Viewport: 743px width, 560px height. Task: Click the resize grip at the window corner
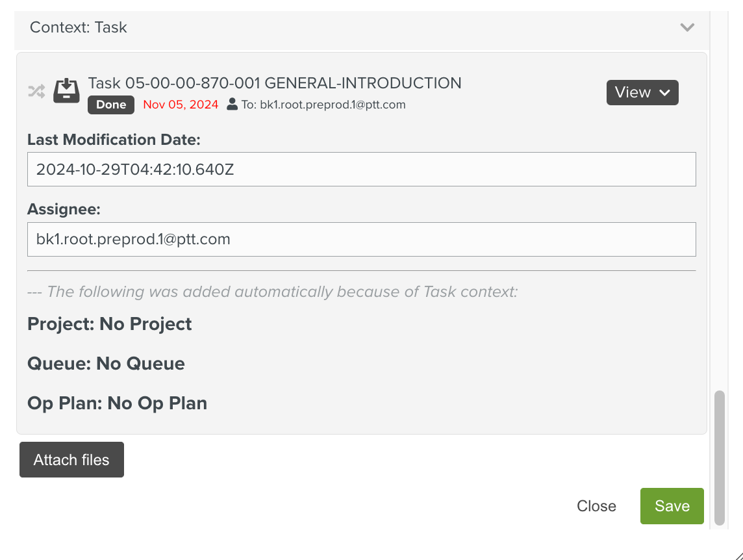click(738, 555)
